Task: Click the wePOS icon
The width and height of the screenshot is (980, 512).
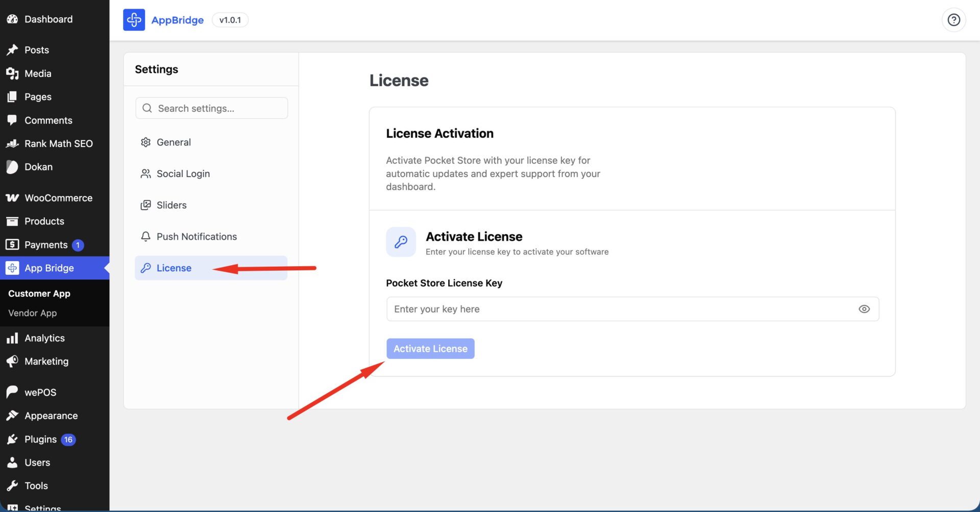Action: click(x=12, y=392)
